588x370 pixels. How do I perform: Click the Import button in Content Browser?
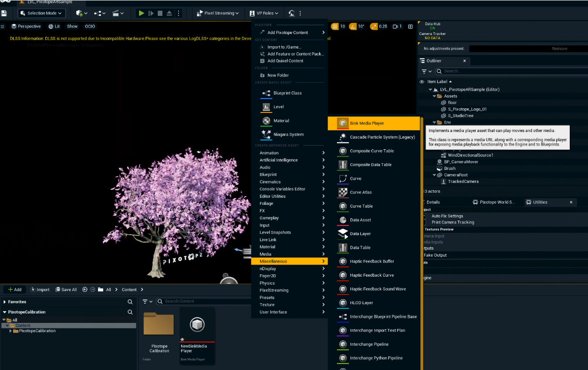40,290
